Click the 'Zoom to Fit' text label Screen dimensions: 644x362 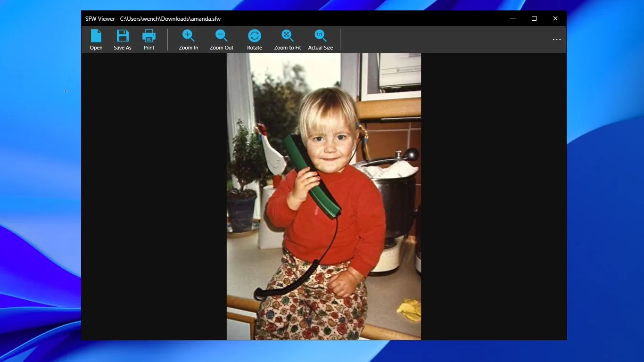point(288,48)
